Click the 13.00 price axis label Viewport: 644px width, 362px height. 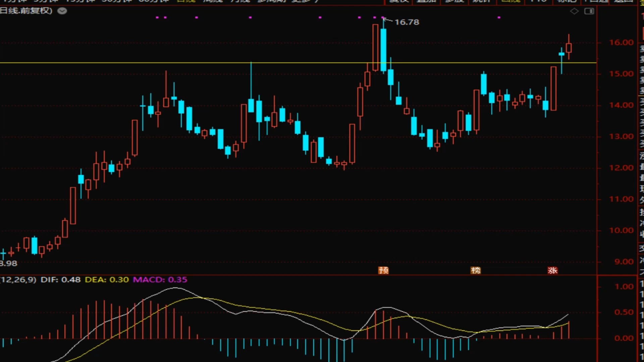click(621, 136)
